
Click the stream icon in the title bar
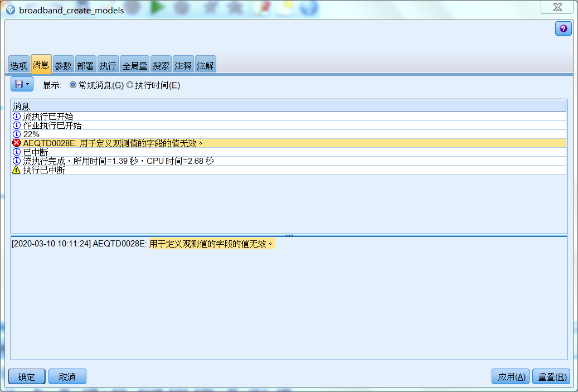[11, 10]
